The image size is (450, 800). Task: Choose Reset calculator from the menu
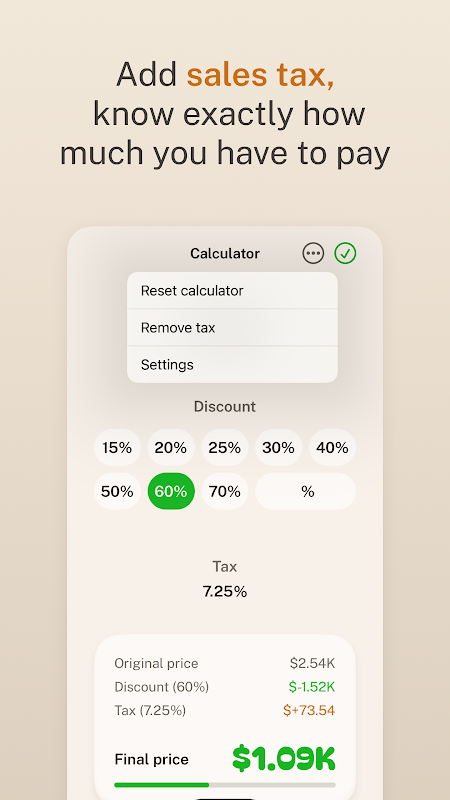click(x=232, y=290)
